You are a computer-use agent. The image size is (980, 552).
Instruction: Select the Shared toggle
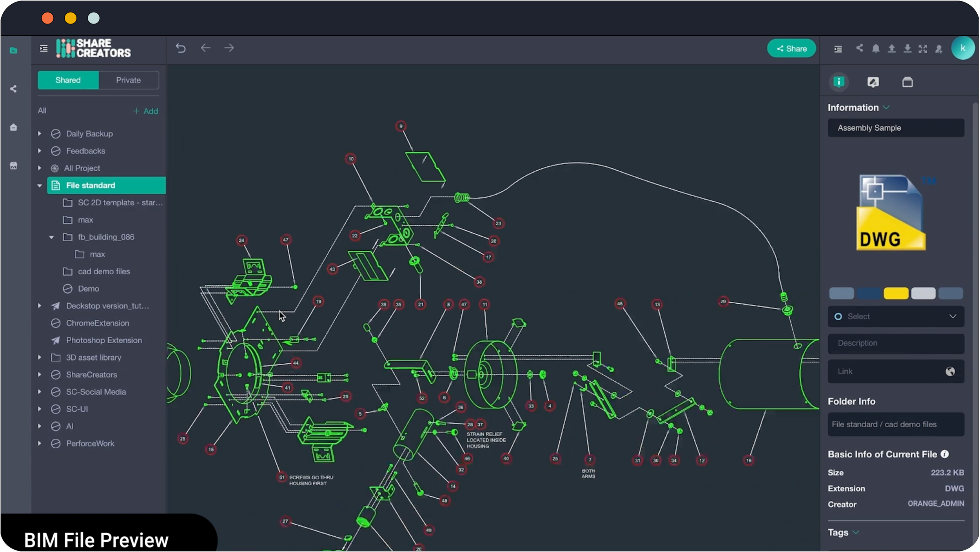[x=68, y=80]
